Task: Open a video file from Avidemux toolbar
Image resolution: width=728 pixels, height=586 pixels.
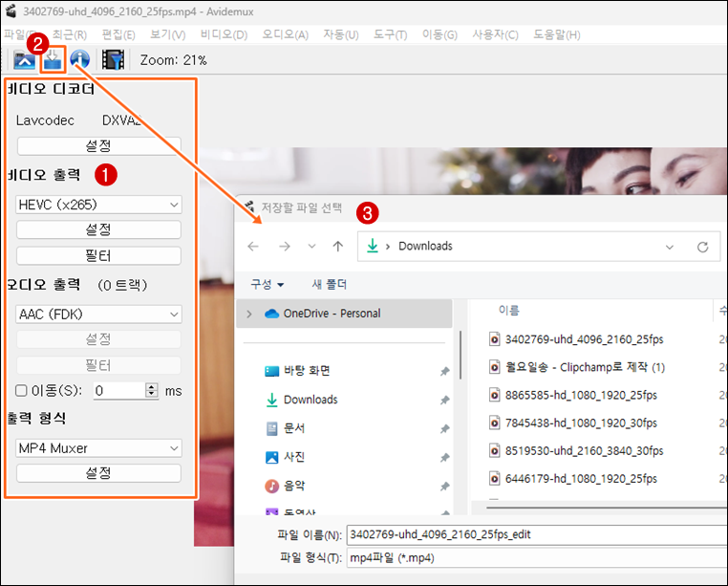Action: click(24, 60)
